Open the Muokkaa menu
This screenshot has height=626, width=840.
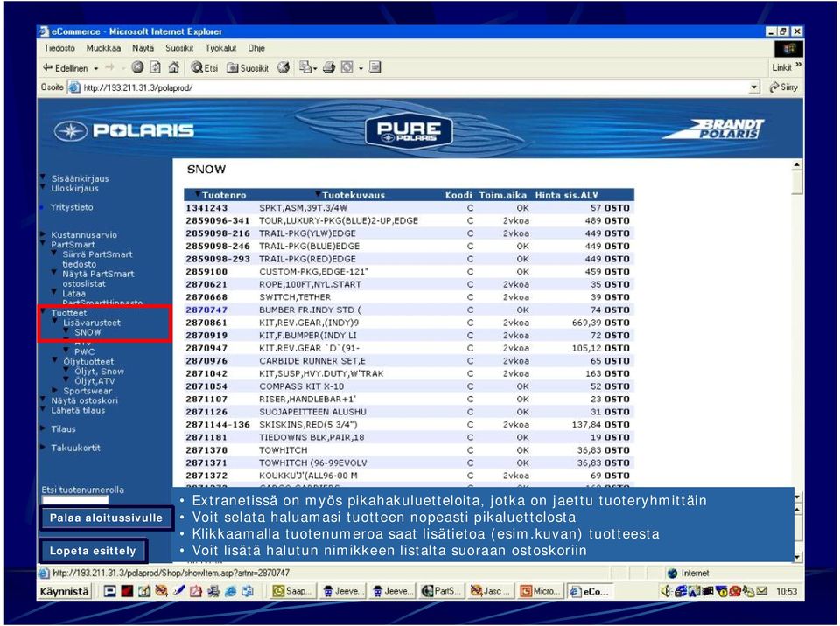point(103,48)
